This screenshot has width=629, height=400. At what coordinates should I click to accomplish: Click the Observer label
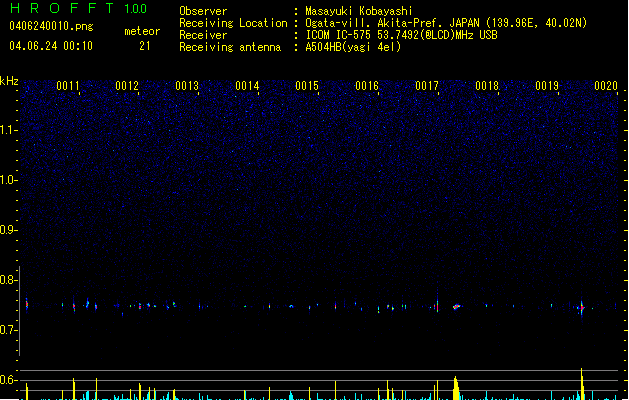tap(203, 11)
